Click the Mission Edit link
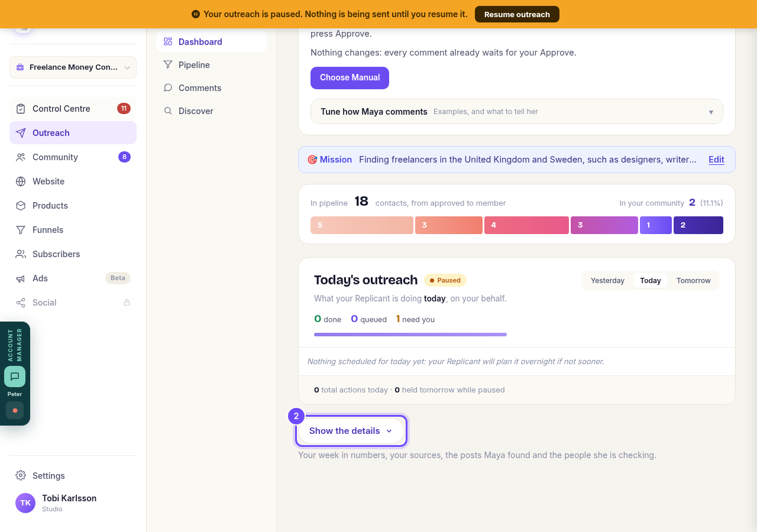 coord(716,160)
